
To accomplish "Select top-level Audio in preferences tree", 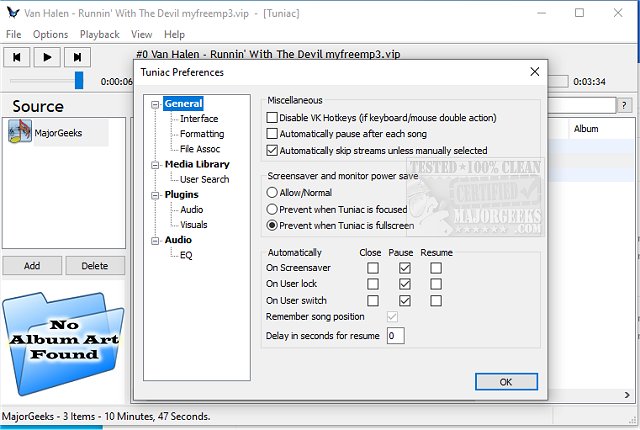I will click(178, 240).
